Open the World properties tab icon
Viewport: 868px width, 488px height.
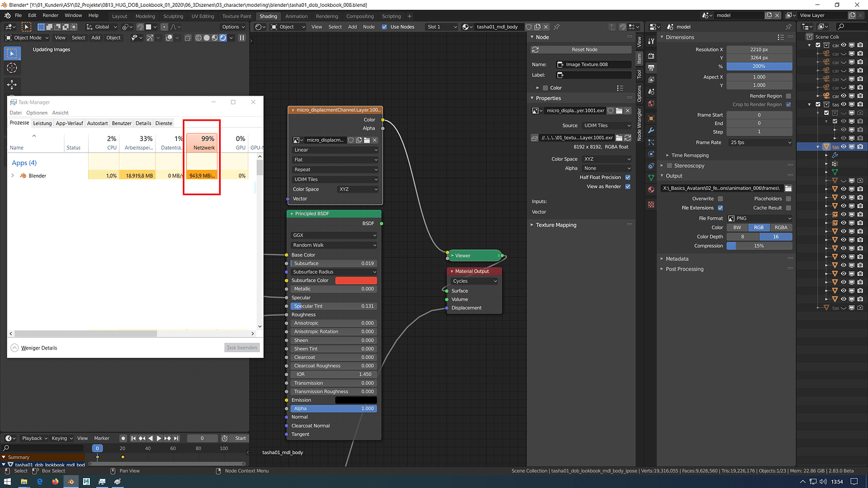pos(651,104)
